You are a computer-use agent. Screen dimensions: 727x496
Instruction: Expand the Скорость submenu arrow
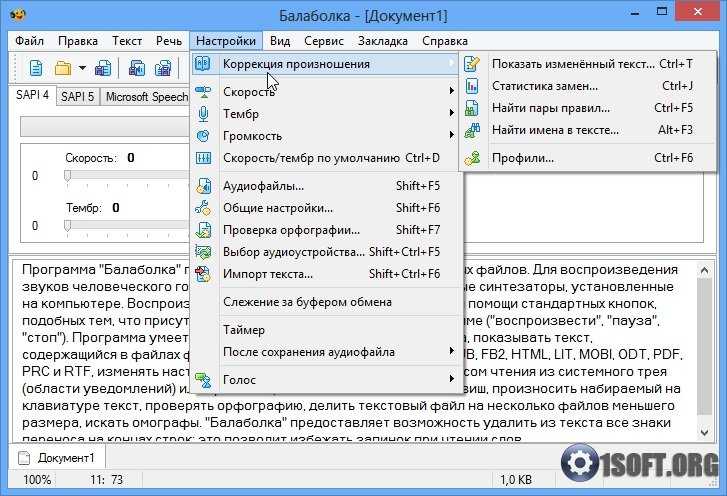tap(451, 91)
